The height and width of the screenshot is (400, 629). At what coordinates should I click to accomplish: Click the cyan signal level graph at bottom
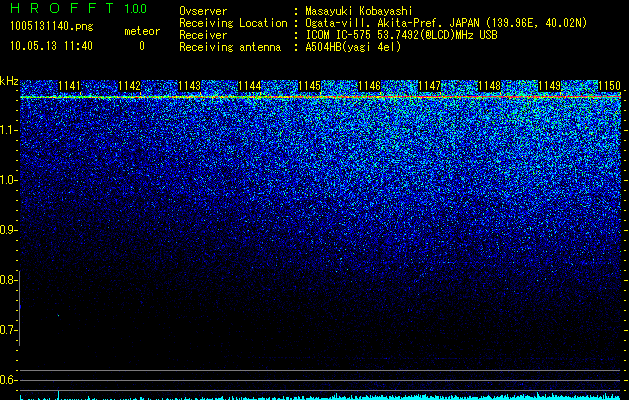[x=321, y=397]
